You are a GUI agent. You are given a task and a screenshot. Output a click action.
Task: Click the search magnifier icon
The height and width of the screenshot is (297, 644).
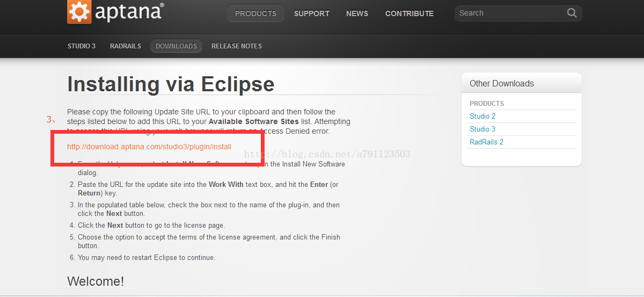click(x=572, y=13)
